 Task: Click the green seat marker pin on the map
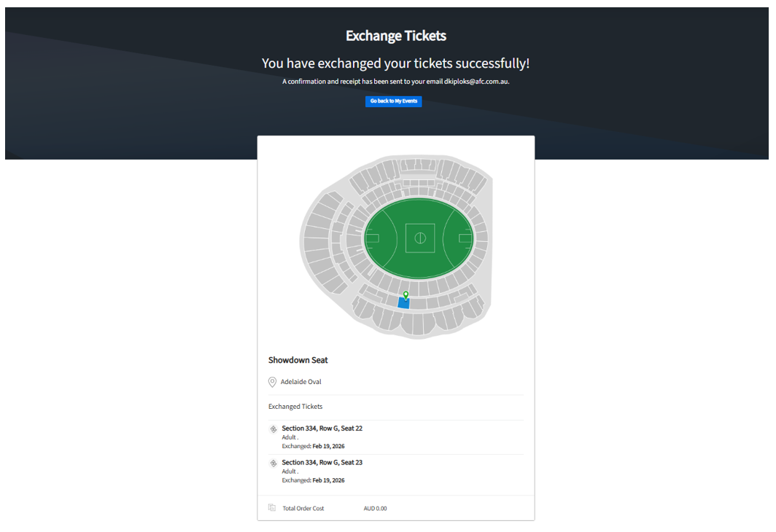tap(406, 294)
